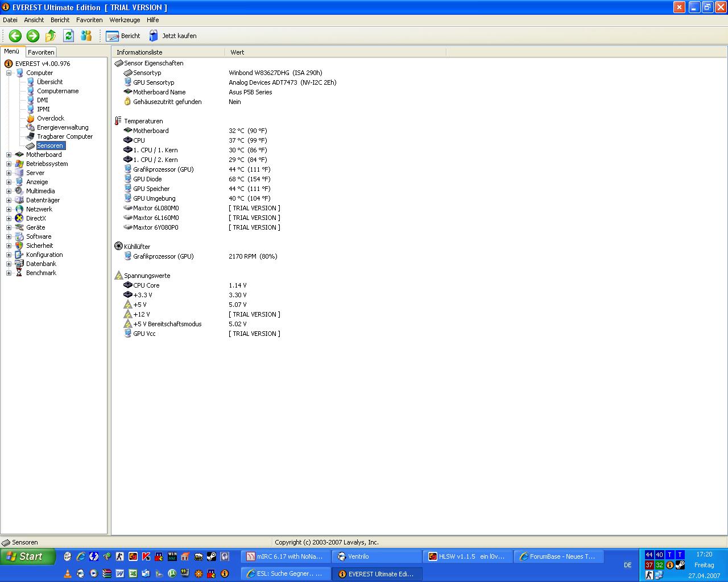Open ForumBase taskbar button

[x=559, y=556]
